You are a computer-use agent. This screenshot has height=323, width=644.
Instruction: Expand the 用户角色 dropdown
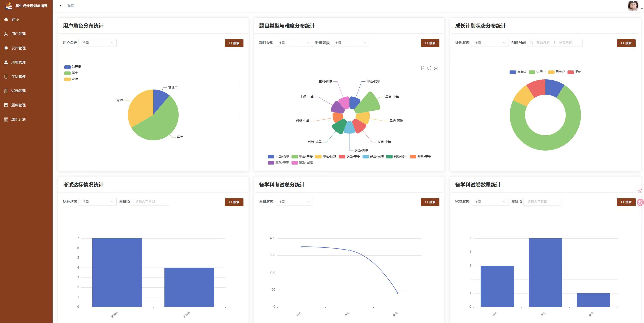[98, 43]
